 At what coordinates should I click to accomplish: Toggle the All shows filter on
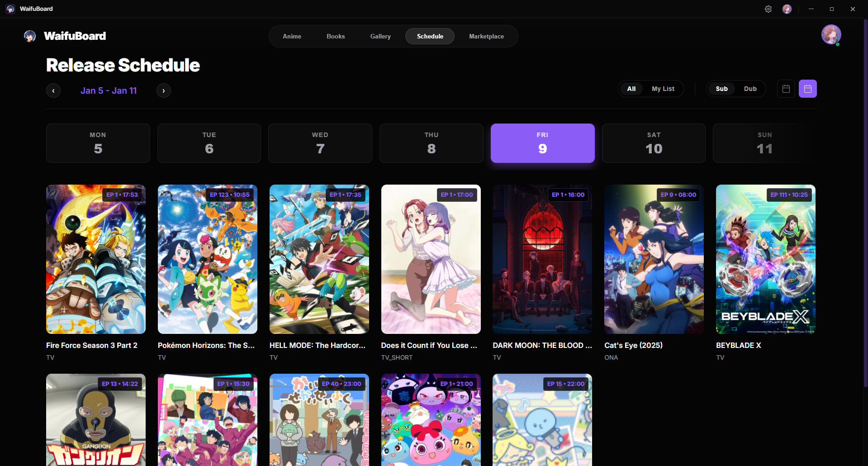pos(631,89)
